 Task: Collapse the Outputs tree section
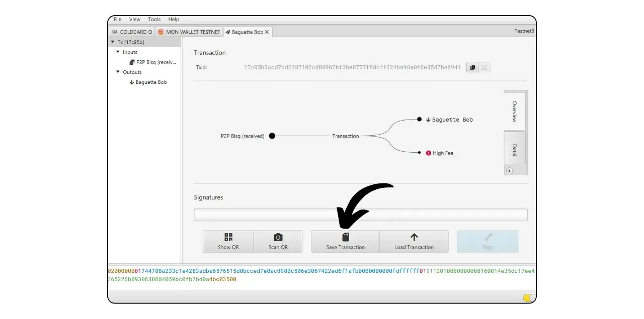point(118,72)
